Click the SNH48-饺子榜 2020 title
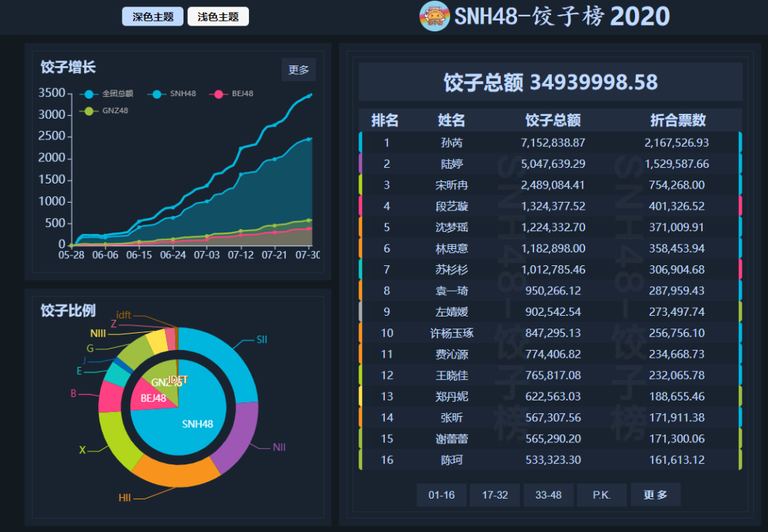The height and width of the screenshot is (532, 768). click(x=562, y=16)
